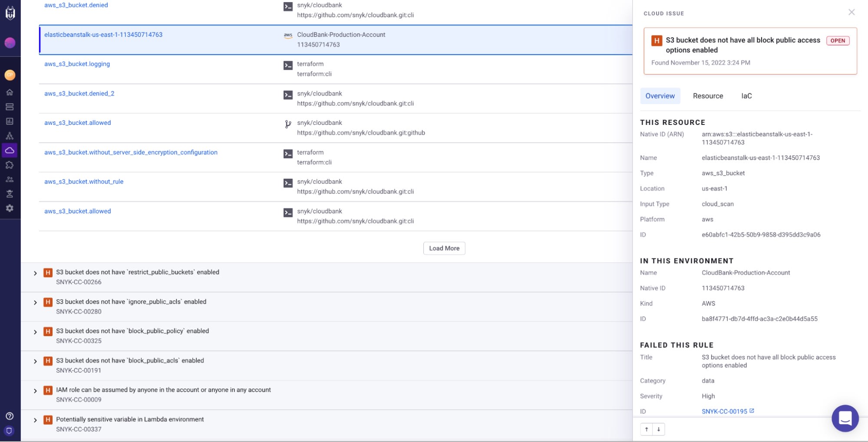Expand the block_public_policy issue group
The height and width of the screenshot is (442, 868).
point(35,332)
